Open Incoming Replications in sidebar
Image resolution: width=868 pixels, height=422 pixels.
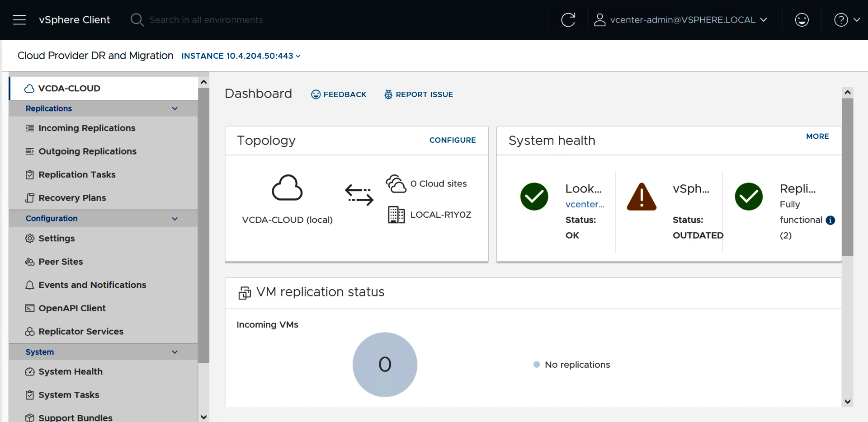(87, 128)
